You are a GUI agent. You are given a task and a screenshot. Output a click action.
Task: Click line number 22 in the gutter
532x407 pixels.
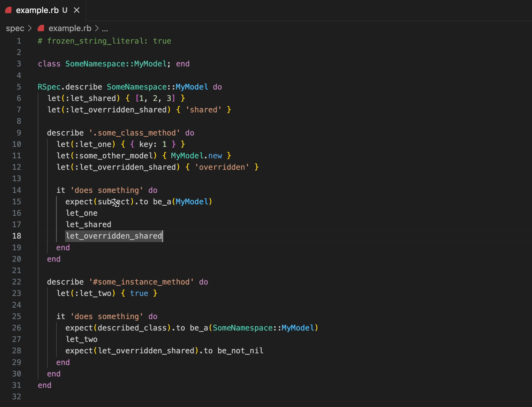pos(16,282)
